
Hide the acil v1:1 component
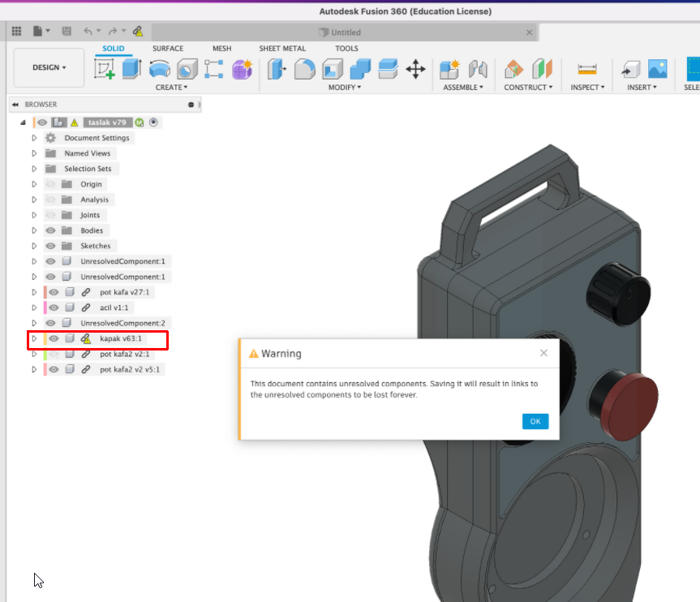pos(54,307)
